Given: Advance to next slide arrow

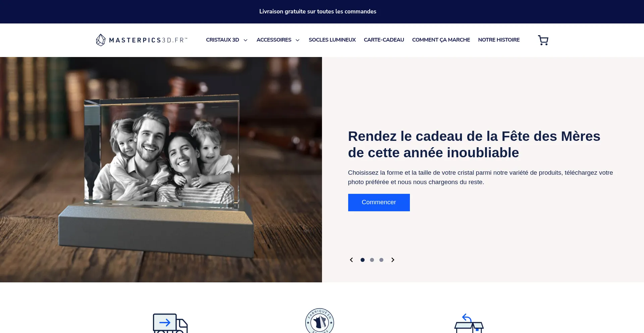Looking at the screenshot, I should pos(393,260).
